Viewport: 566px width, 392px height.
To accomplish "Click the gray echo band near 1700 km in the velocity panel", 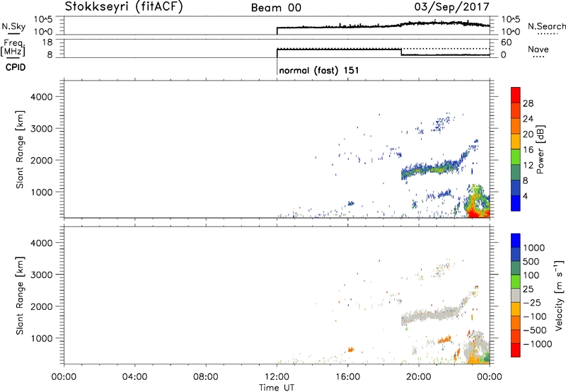I will 432,315.
